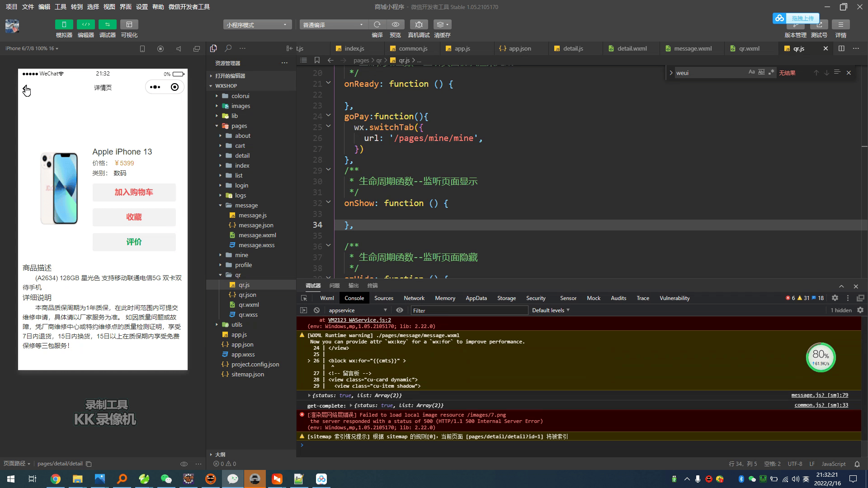Mute the simulator sound
The height and width of the screenshot is (488, 868).
point(179,49)
